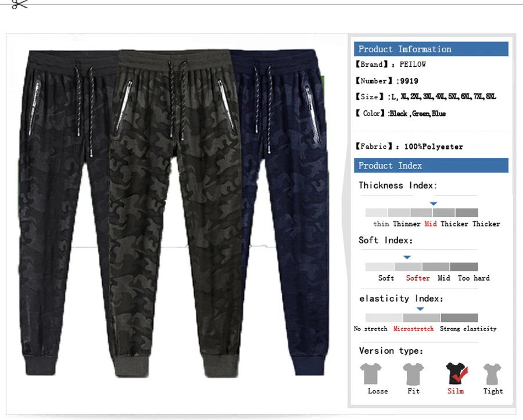Select the Fit shirt icon
The width and height of the screenshot is (523, 420).
coord(413,374)
